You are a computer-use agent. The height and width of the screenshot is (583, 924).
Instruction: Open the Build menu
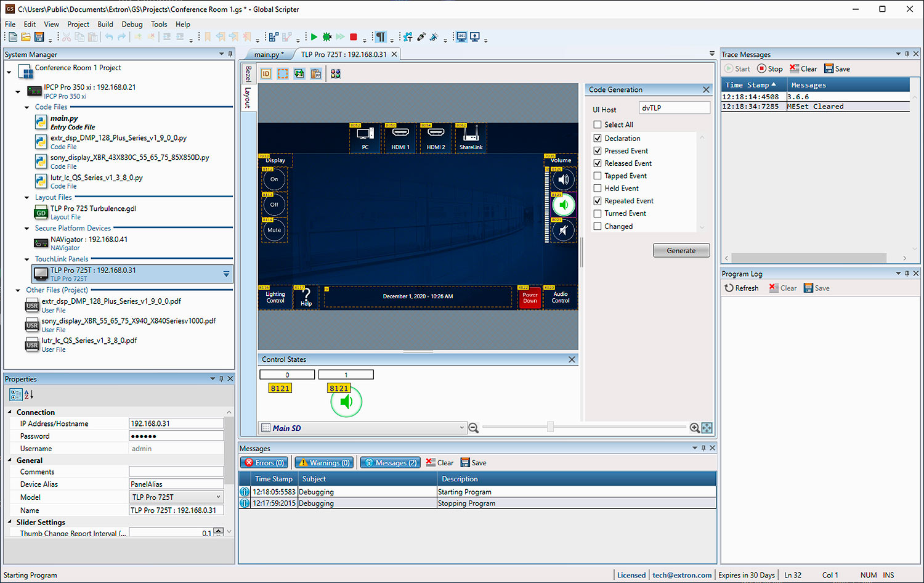coord(105,24)
